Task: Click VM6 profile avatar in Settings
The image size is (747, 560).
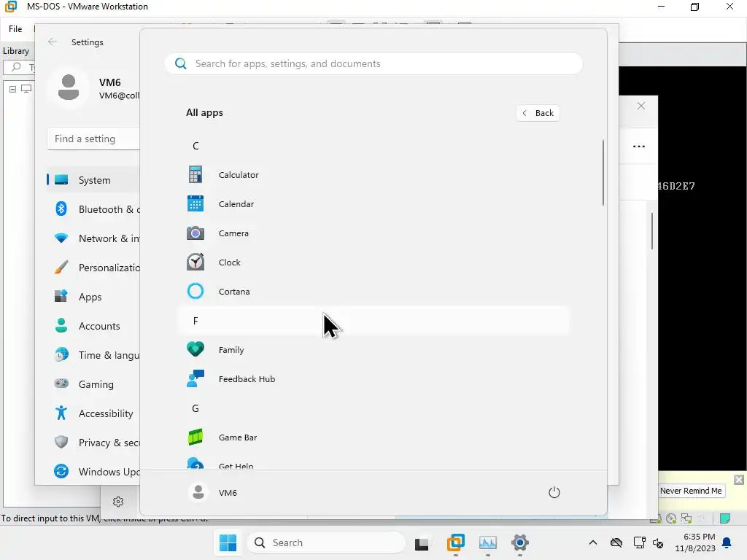Action: coord(68,87)
